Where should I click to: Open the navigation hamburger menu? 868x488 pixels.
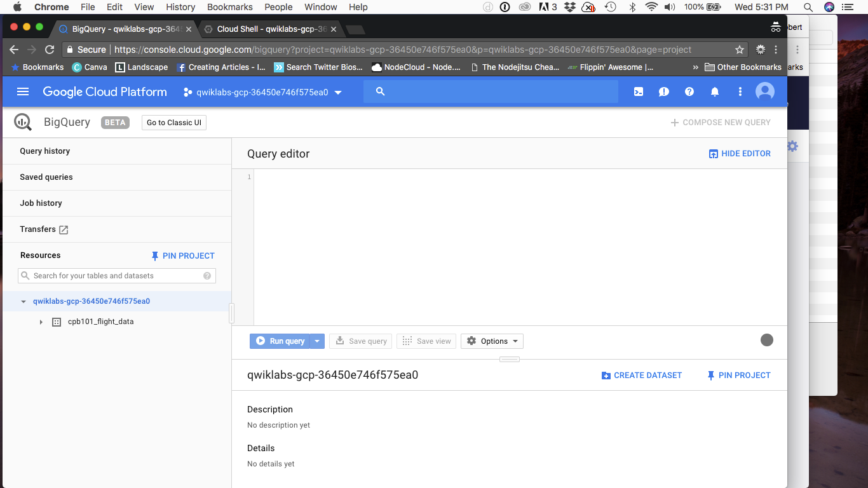coord(23,91)
